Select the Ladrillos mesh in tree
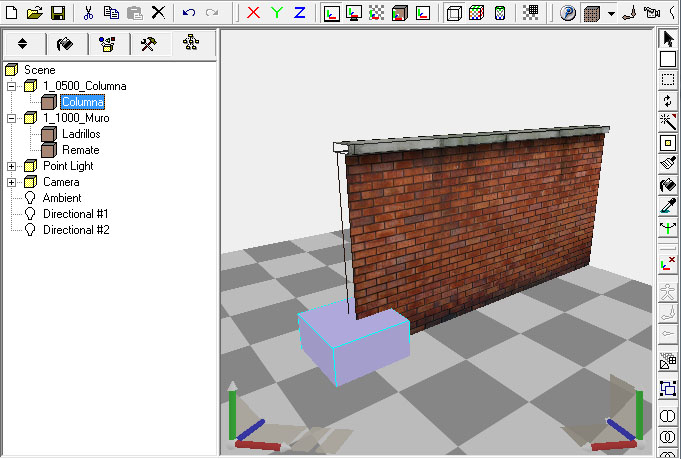681x459 pixels. click(80, 134)
